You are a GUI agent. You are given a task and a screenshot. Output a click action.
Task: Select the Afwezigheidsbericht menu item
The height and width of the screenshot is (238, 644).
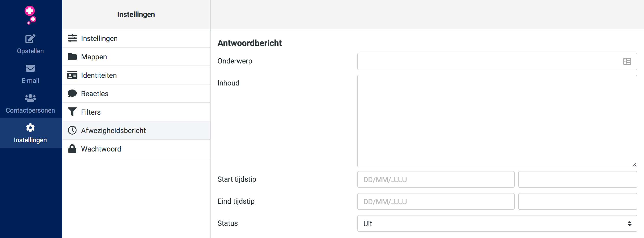136,130
